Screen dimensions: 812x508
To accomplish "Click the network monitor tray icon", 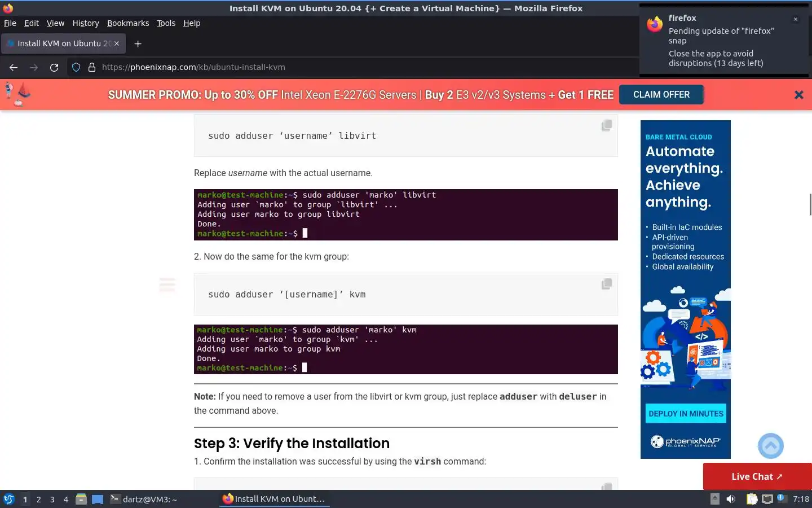I will [x=767, y=499].
